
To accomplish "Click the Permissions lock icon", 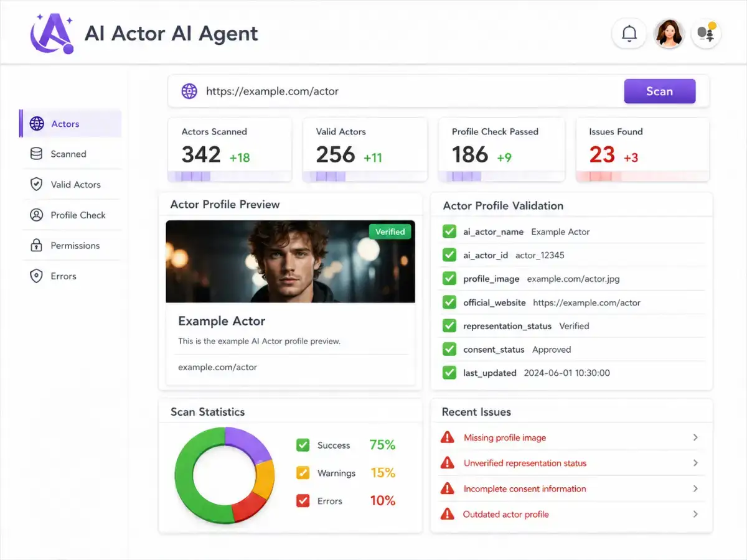I will (37, 245).
